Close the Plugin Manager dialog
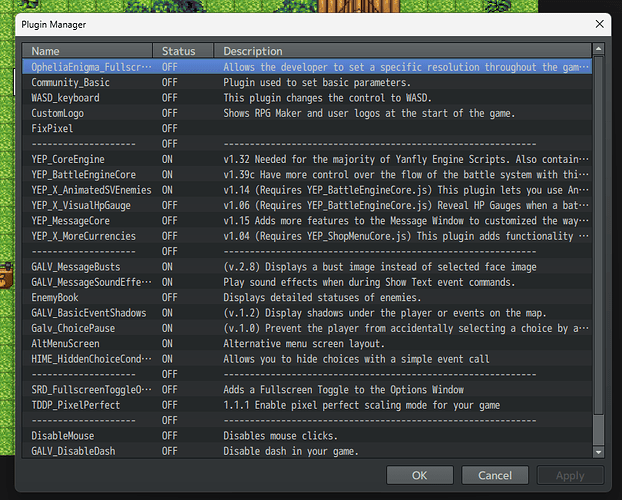The width and height of the screenshot is (622, 500). click(599, 24)
